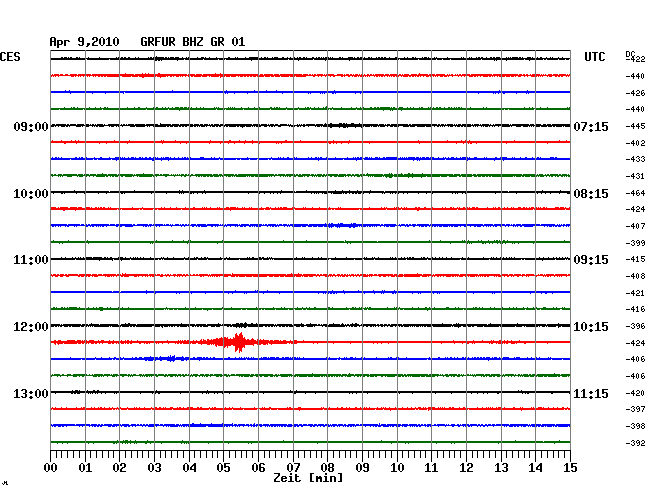This screenshot has height=494, width=650.
Task: Select the local time label "09:00"
Action: [31, 126]
